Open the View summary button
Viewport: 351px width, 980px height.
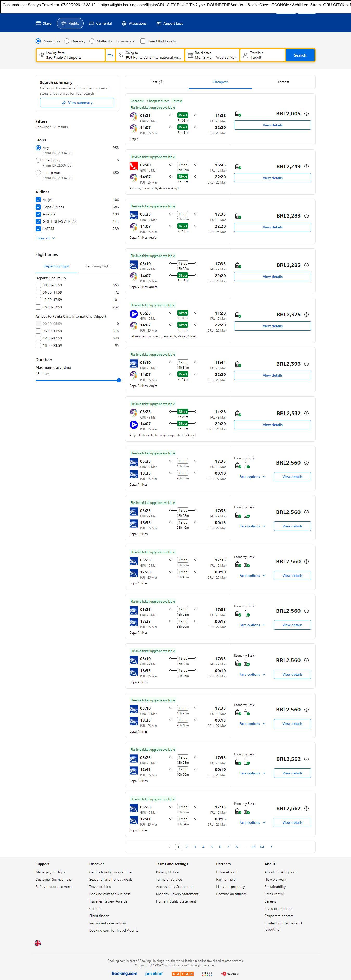77,103
